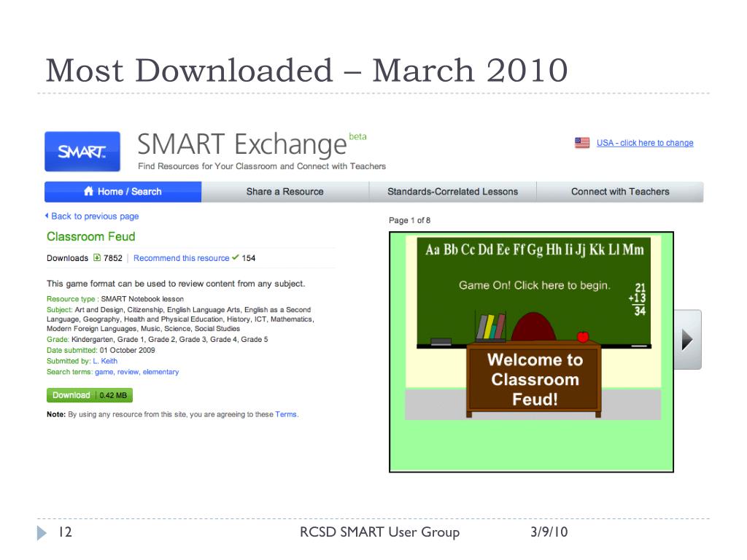Open the Terms link in the note
Viewport: 747px width, 560px height.
pos(286,414)
